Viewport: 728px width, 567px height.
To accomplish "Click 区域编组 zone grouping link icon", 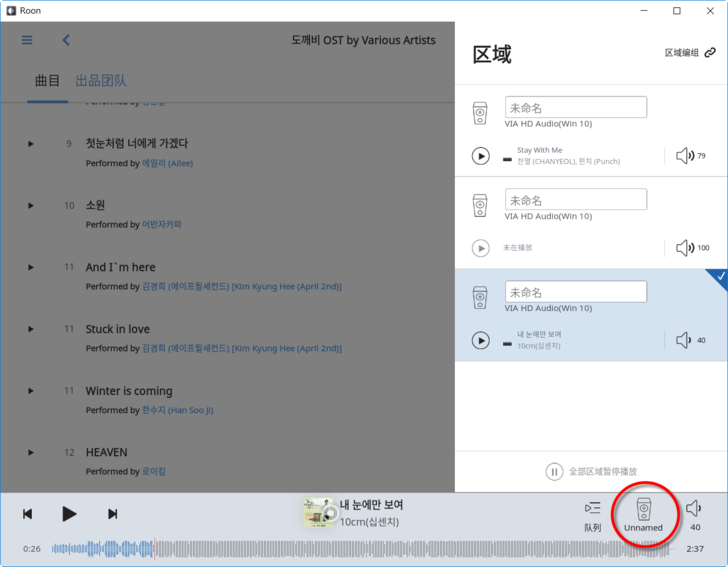I will tap(710, 53).
